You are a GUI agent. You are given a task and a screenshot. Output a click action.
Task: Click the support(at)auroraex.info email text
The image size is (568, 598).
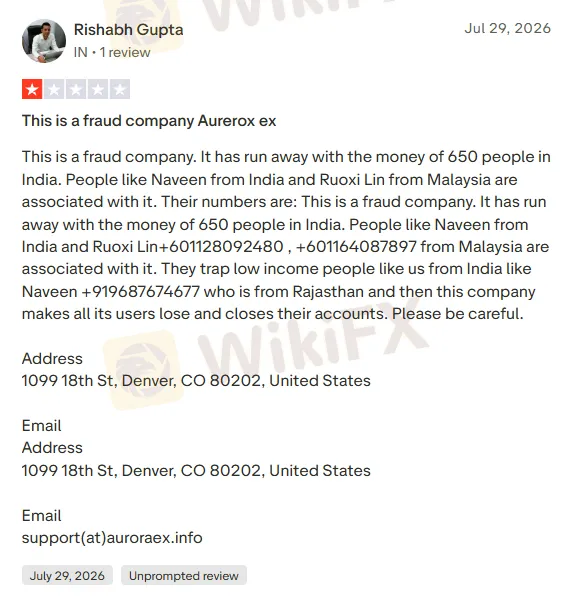point(112,538)
